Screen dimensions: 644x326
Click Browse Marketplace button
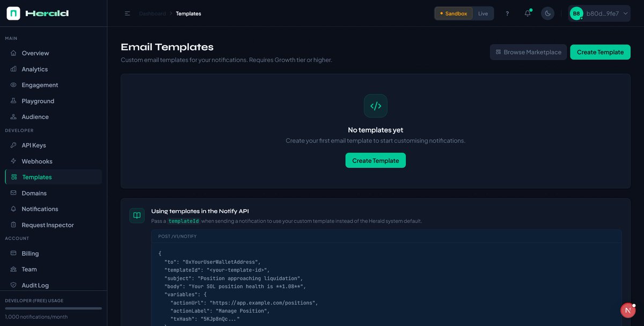pos(528,52)
